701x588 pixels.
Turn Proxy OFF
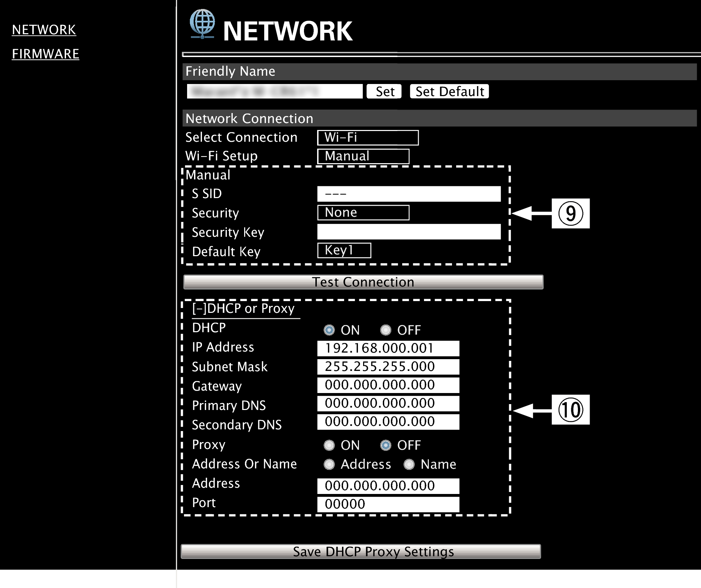(386, 446)
